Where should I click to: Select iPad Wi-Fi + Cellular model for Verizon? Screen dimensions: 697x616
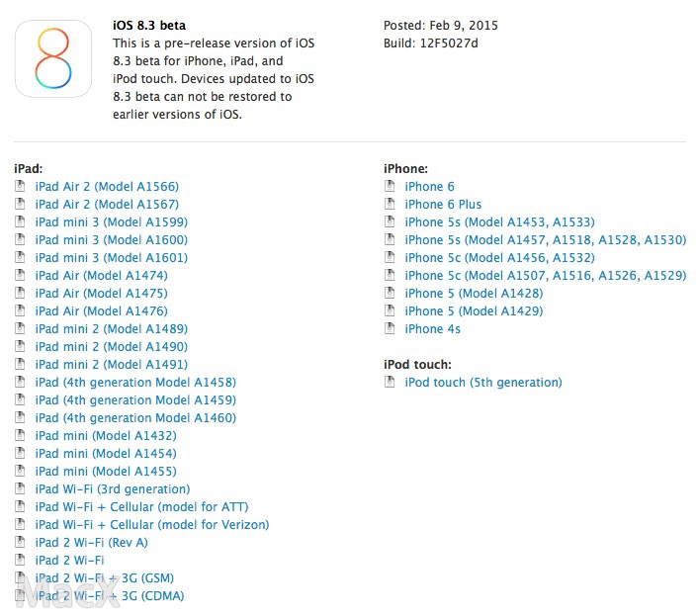(151, 525)
